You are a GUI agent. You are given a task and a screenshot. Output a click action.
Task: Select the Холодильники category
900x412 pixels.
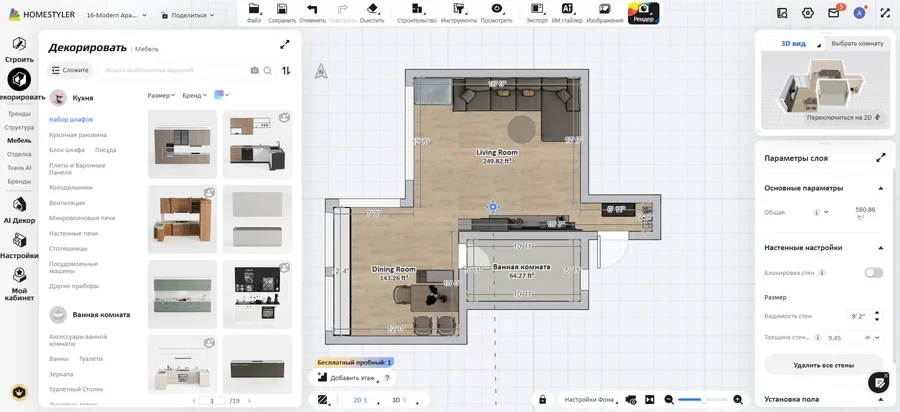71,187
